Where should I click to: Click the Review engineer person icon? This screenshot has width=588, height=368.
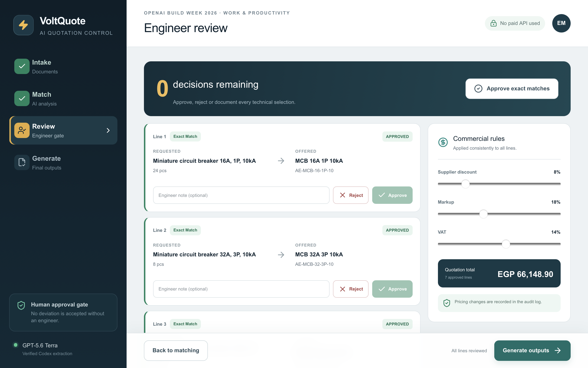pos(22,130)
